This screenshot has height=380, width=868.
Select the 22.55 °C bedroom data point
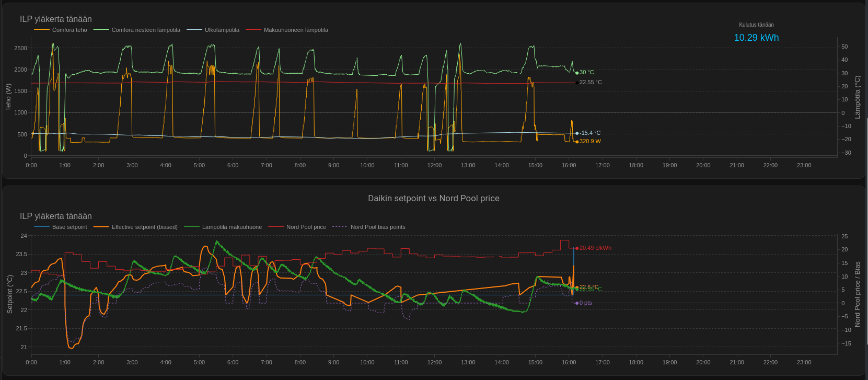click(577, 83)
